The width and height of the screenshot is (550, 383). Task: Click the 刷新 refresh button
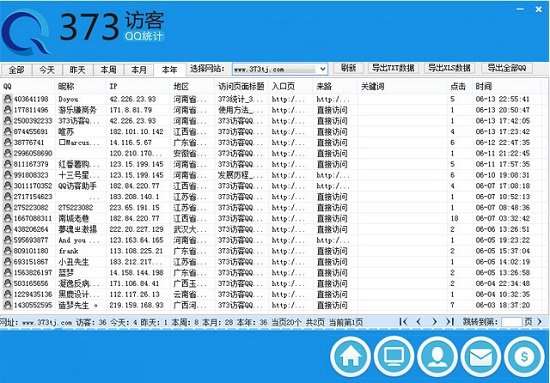tap(348, 68)
